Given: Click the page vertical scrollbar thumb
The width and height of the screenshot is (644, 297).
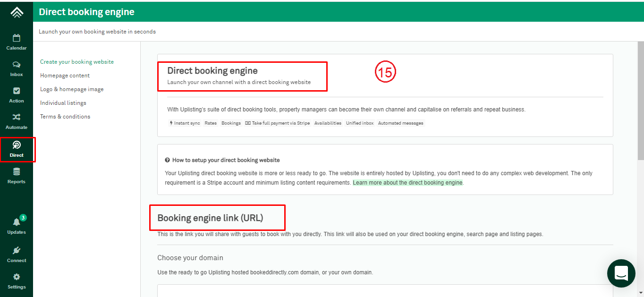Looking at the screenshot, I should tap(641, 100).
